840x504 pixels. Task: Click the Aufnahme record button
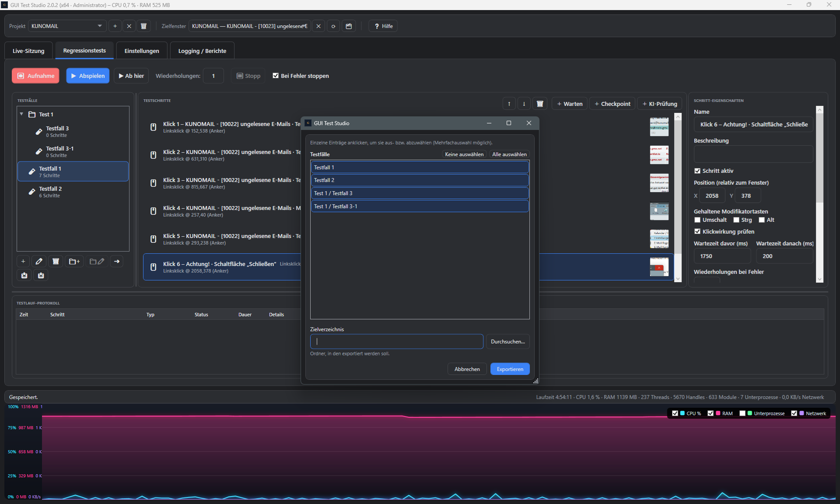[x=36, y=76]
